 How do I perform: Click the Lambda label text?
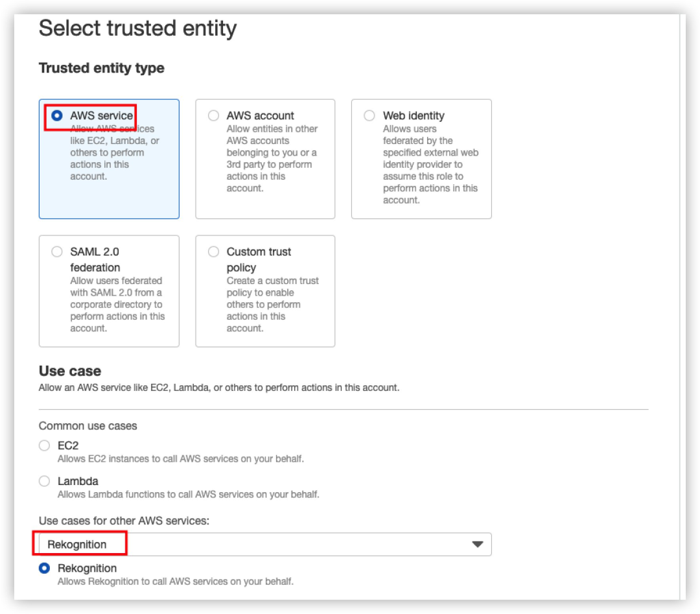(78, 481)
